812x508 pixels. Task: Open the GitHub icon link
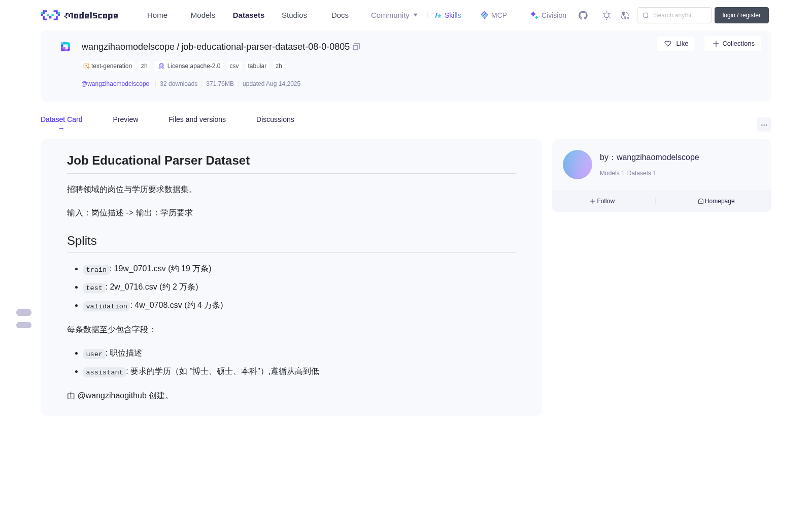coord(583,15)
